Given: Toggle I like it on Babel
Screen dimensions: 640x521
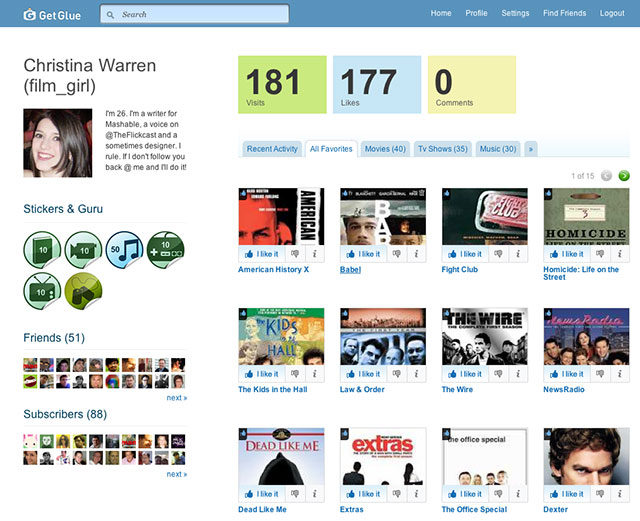Looking at the screenshot, I should click(x=363, y=254).
